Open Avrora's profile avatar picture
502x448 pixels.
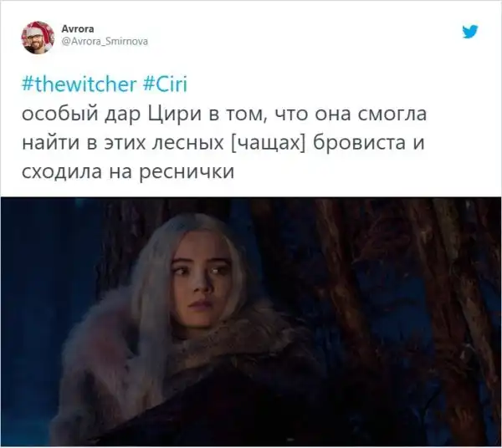pyautogui.click(x=38, y=38)
